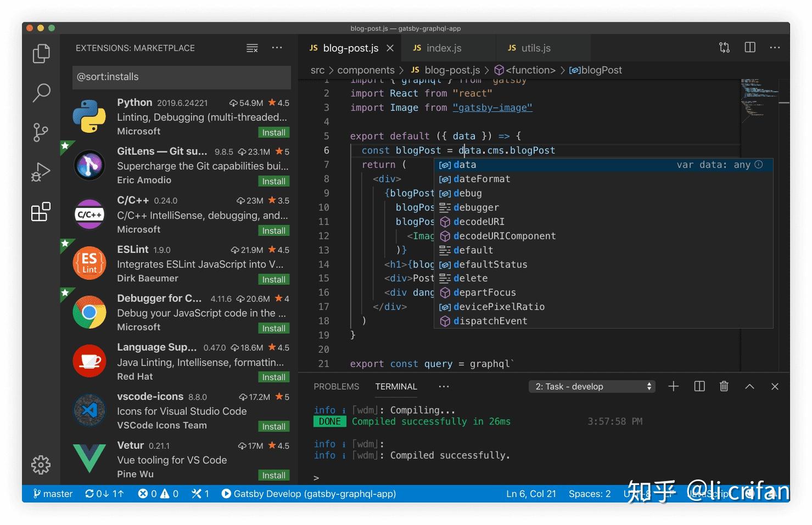The image size is (812, 525).
Task: Clear extensions search results icon
Action: pos(252,48)
